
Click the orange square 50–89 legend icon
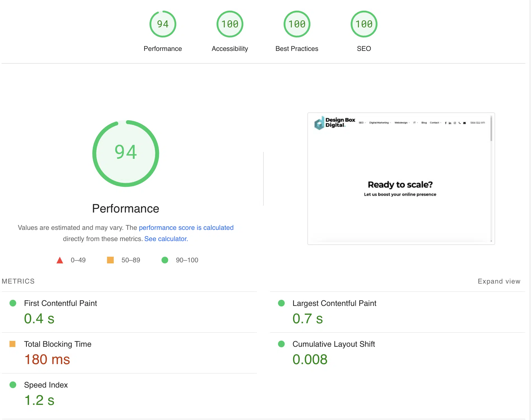(x=110, y=260)
